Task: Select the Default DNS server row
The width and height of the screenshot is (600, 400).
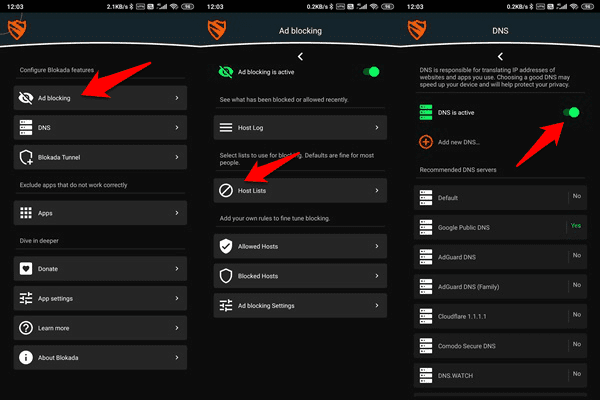Action: pos(500,198)
